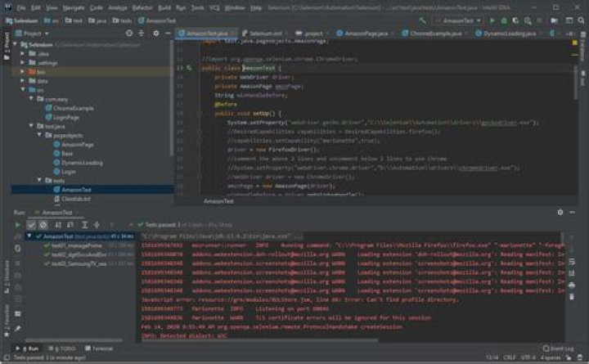Viewport: 589px width, 364px height.
Task: Click Run tool window button in bottom bar
Action: tap(27, 348)
